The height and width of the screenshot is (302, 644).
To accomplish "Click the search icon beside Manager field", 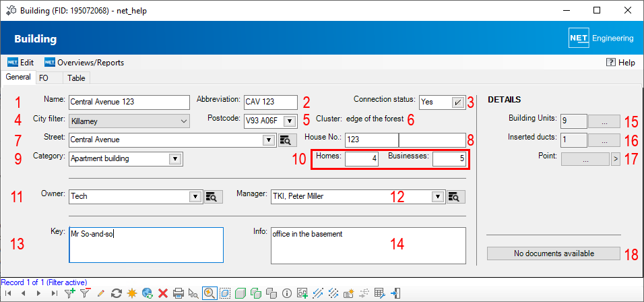I will (456, 197).
